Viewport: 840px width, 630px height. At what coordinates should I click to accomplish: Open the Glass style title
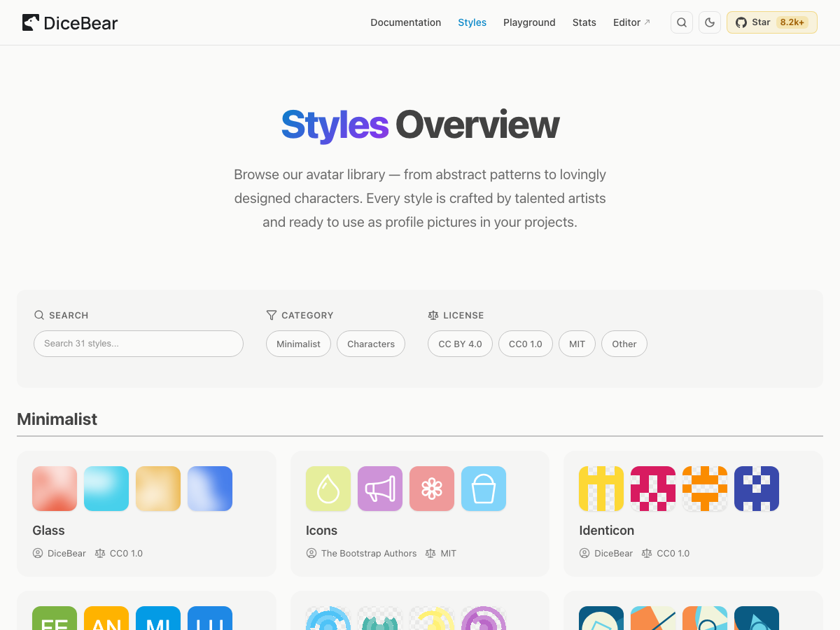(48, 531)
